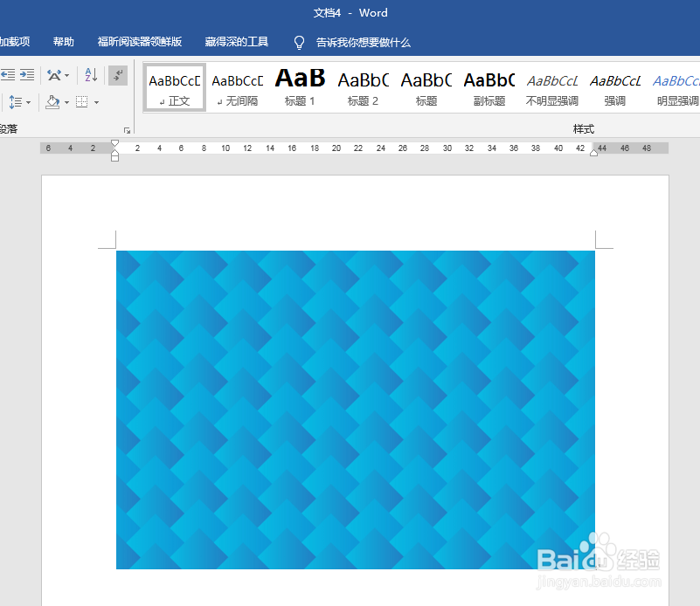Apply the 明显强调 style

pos(676,87)
